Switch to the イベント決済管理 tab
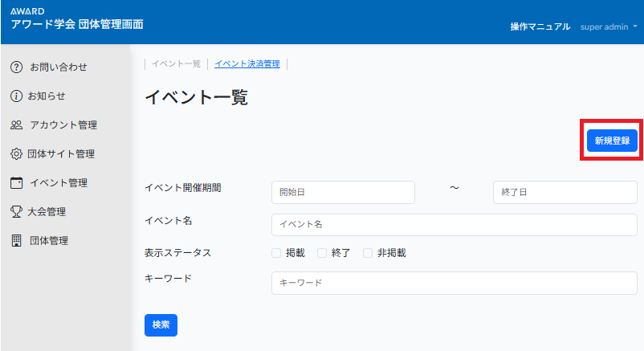 247,63
